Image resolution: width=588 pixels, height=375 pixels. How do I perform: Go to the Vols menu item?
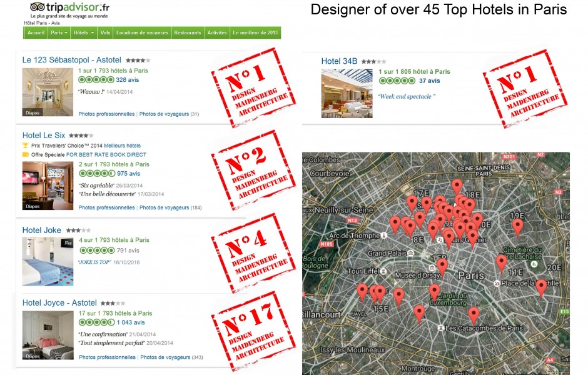click(x=105, y=33)
